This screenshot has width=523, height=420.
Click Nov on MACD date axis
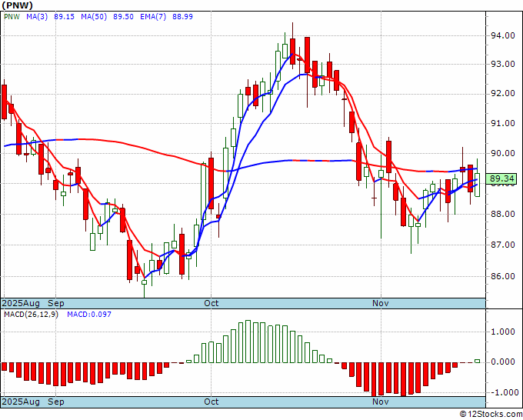pos(381,402)
